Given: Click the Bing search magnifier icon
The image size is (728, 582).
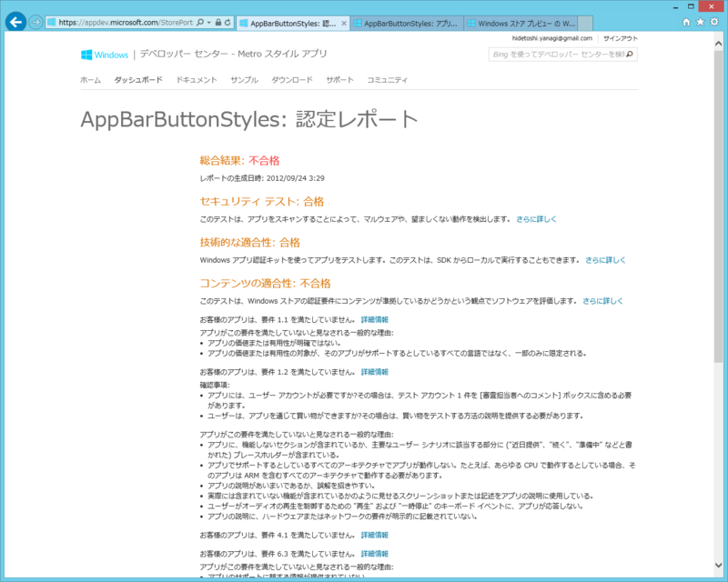Looking at the screenshot, I should tap(630, 55).
